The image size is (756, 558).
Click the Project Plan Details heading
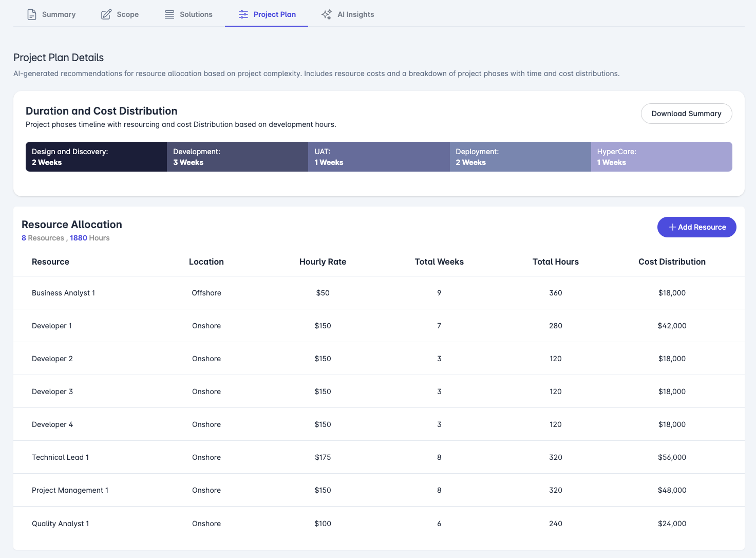[x=59, y=58]
